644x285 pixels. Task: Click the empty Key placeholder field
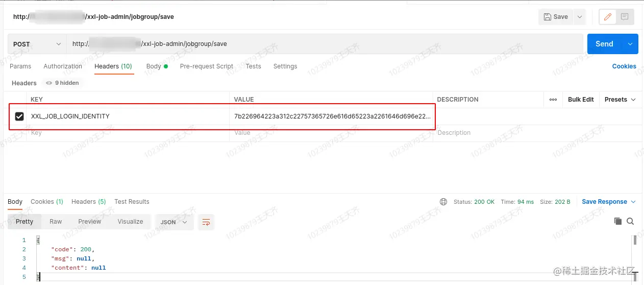point(128,133)
